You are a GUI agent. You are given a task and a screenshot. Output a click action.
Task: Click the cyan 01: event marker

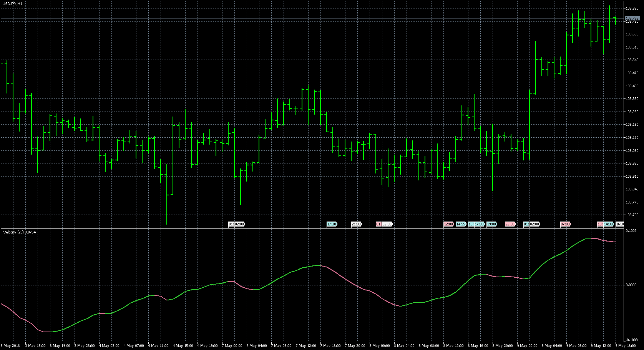pyautogui.click(x=526, y=224)
